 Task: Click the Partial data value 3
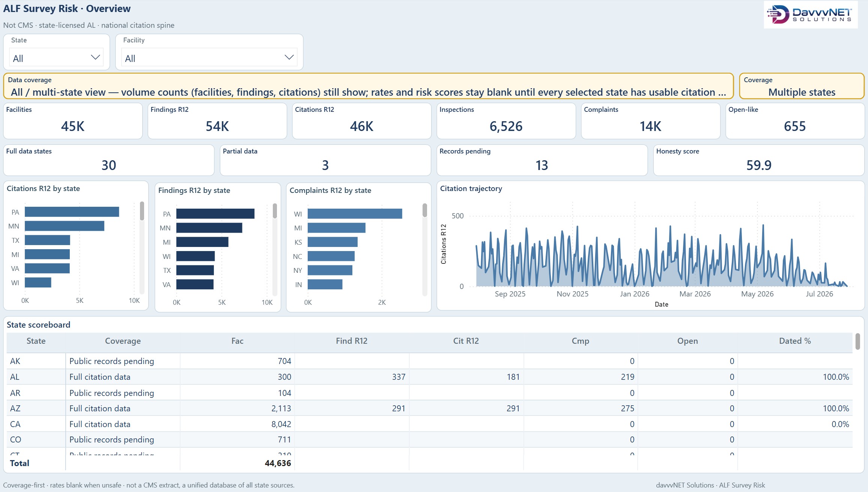pyautogui.click(x=325, y=165)
